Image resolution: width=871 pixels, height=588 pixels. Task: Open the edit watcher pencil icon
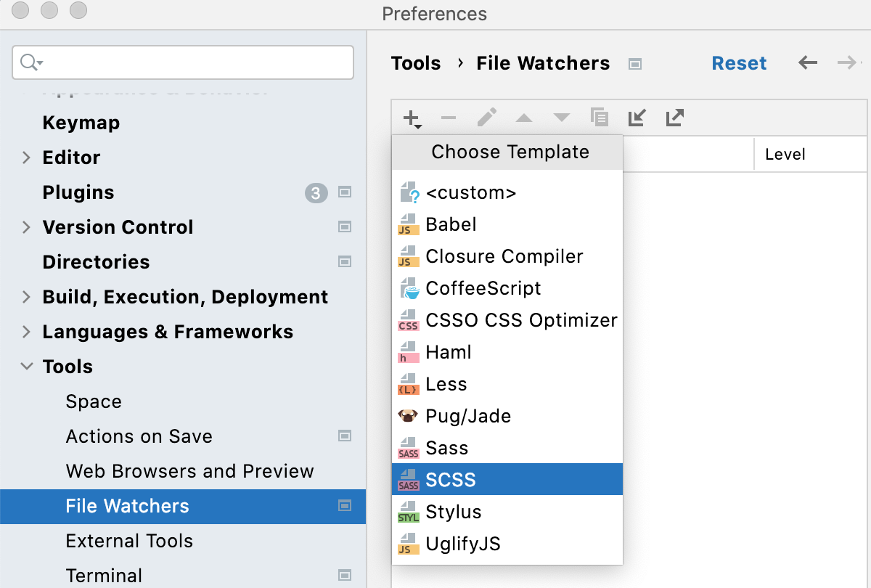[486, 117]
